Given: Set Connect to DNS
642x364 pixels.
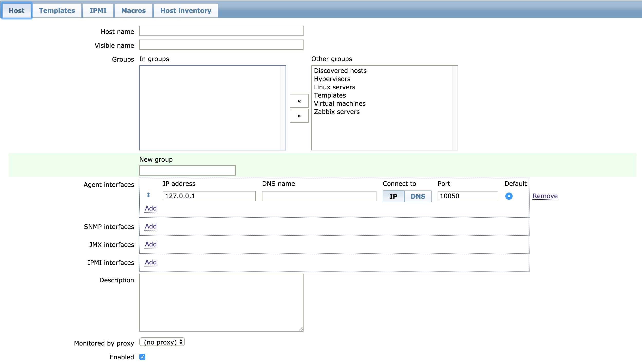Looking at the screenshot, I should click(418, 196).
